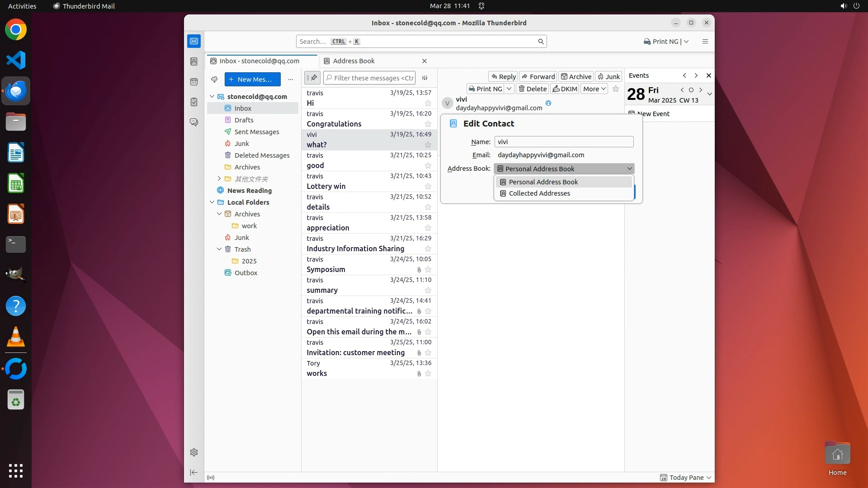Collapse the Local Folders tree

point(212,202)
